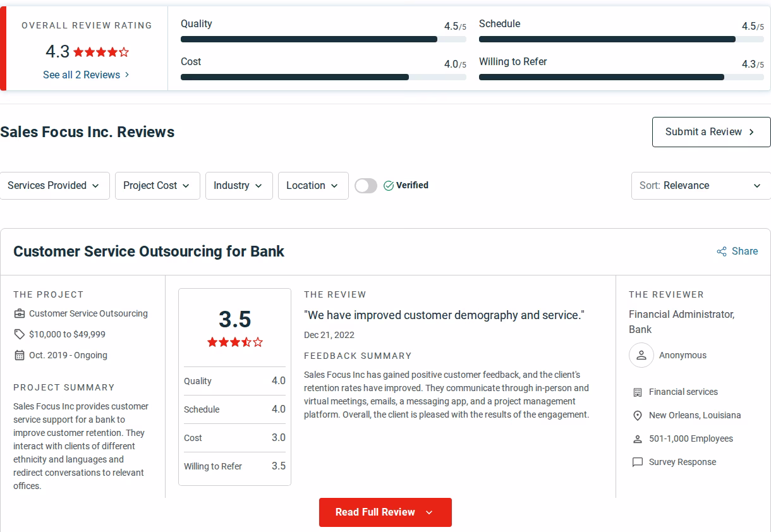Image resolution: width=771 pixels, height=532 pixels.
Task: Click the Quality 4.0 row in review card
Action: click(x=234, y=381)
